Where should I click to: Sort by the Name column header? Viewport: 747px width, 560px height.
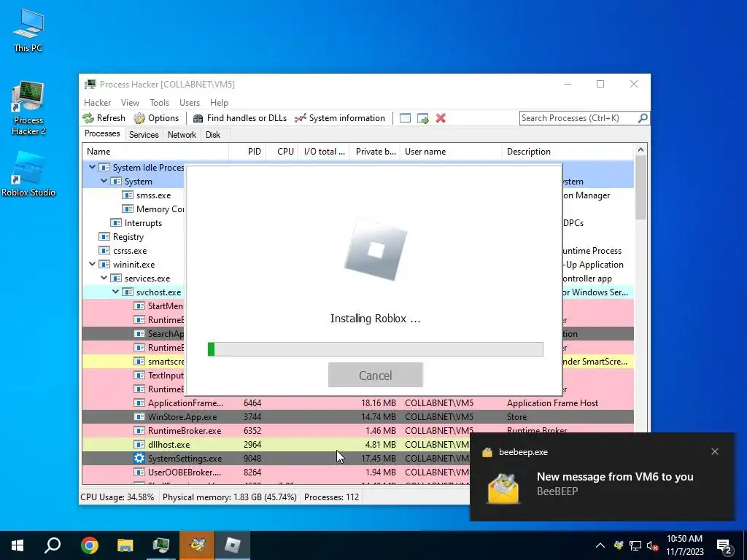point(155,152)
